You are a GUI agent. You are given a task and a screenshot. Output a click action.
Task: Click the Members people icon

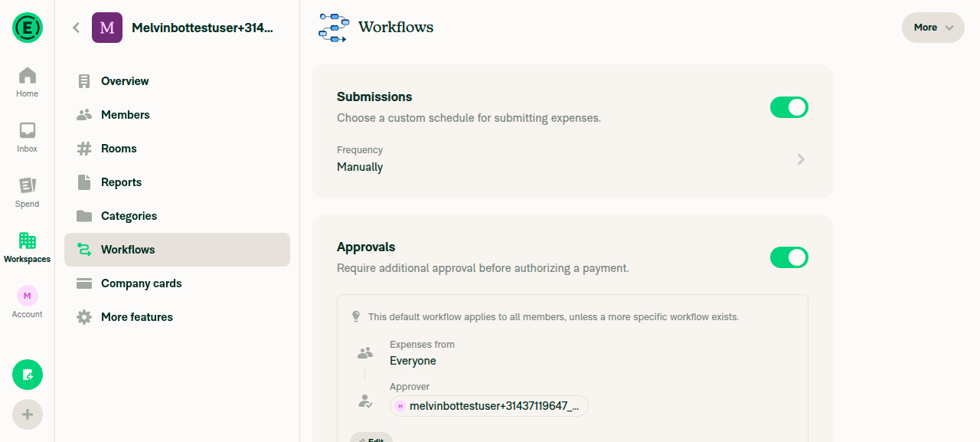[x=84, y=115]
